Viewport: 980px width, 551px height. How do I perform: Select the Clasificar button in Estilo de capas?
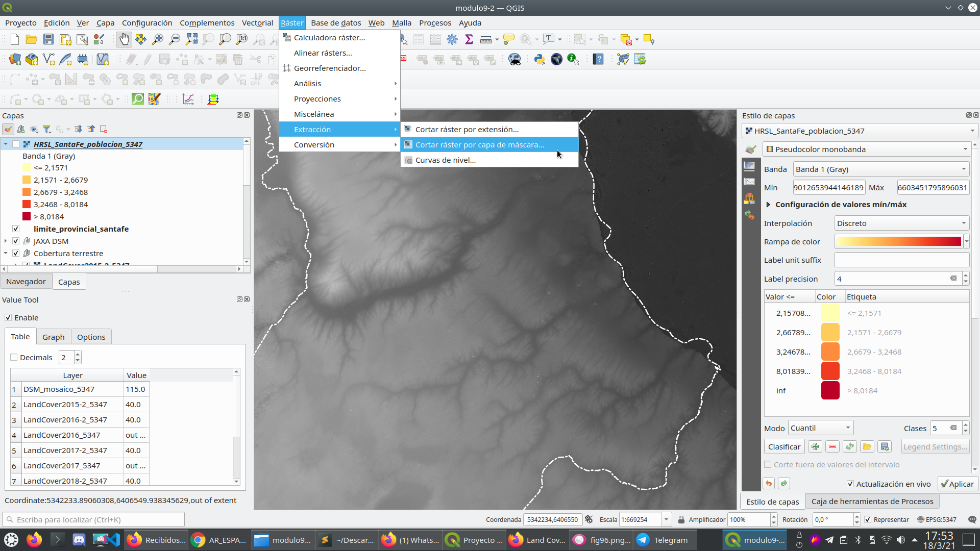pos(784,446)
